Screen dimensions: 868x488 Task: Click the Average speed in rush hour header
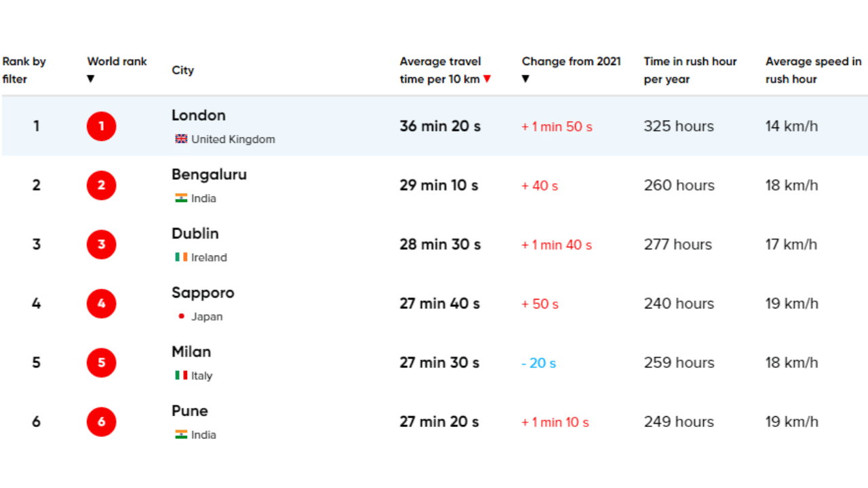click(812, 70)
